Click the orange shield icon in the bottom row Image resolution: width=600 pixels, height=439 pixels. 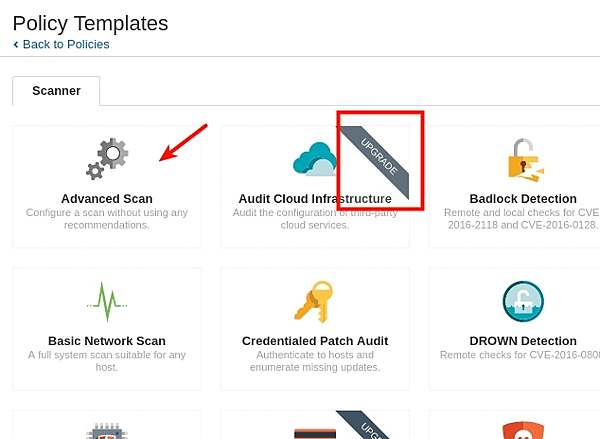coord(523,430)
